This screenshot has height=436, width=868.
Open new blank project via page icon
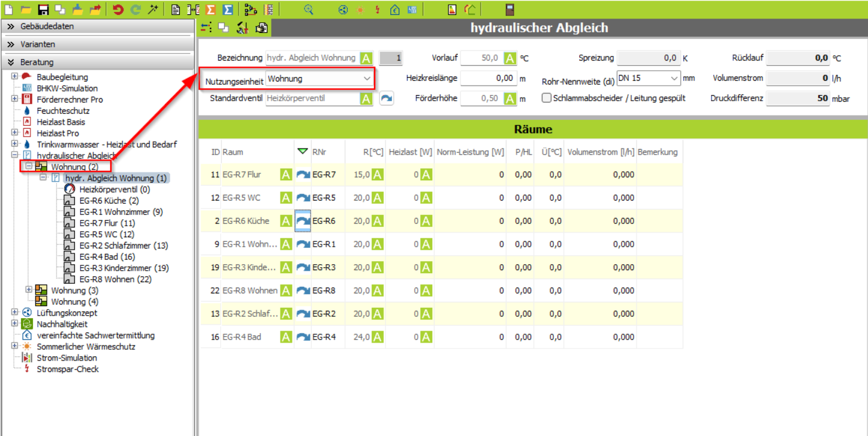pos(8,10)
